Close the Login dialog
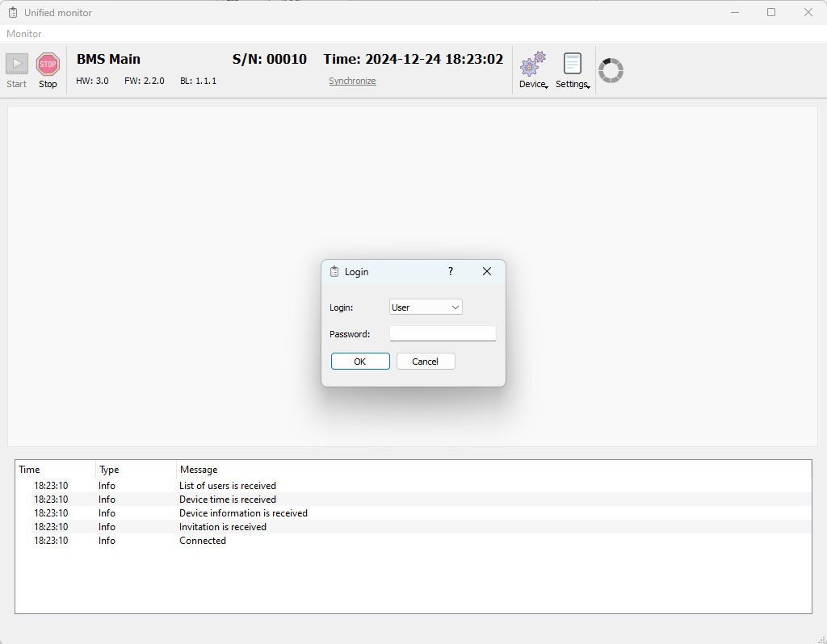 tap(487, 271)
